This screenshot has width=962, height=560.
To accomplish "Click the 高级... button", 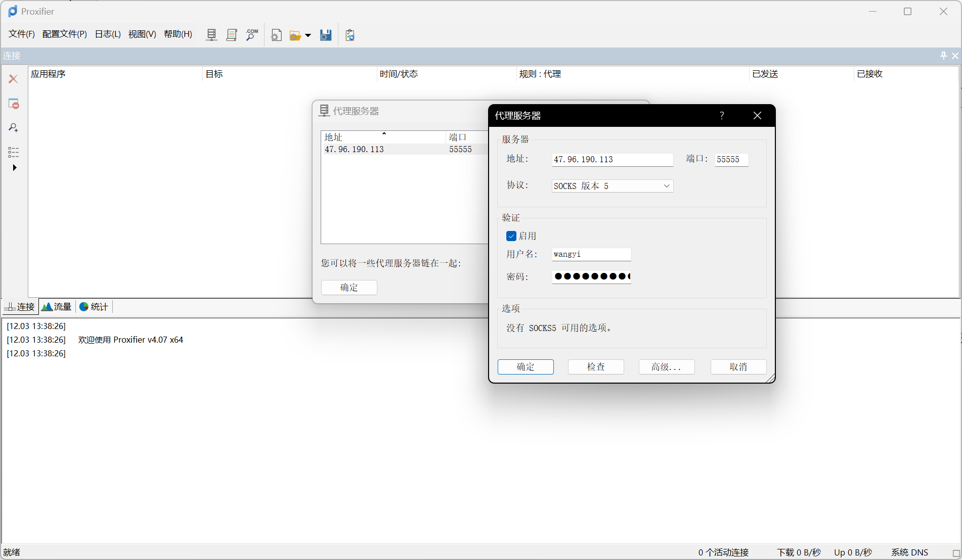I will pos(667,367).
